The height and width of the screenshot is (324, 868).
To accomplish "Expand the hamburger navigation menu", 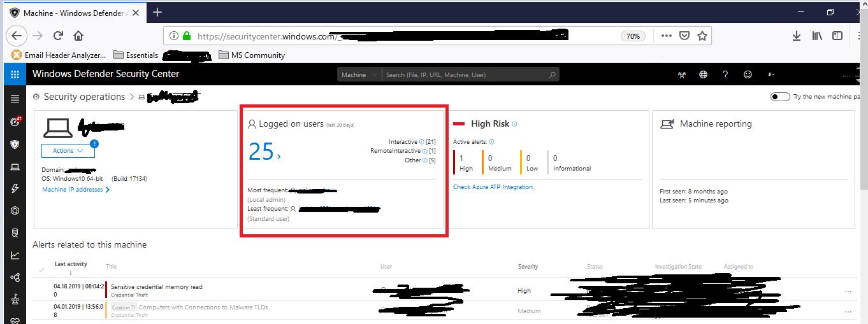I will (15, 99).
